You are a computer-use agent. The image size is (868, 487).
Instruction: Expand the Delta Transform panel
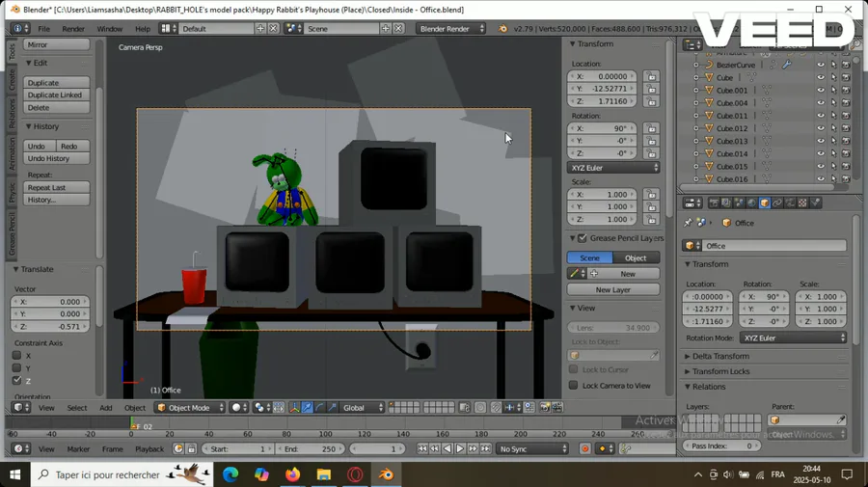(x=720, y=356)
